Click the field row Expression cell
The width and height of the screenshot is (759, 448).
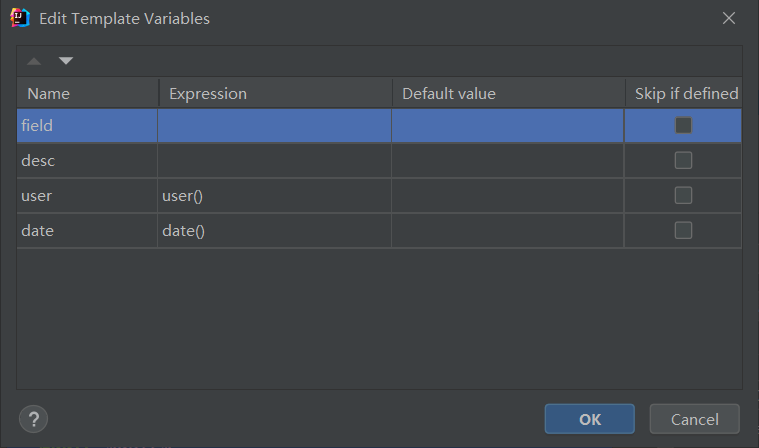pyautogui.click(x=274, y=126)
